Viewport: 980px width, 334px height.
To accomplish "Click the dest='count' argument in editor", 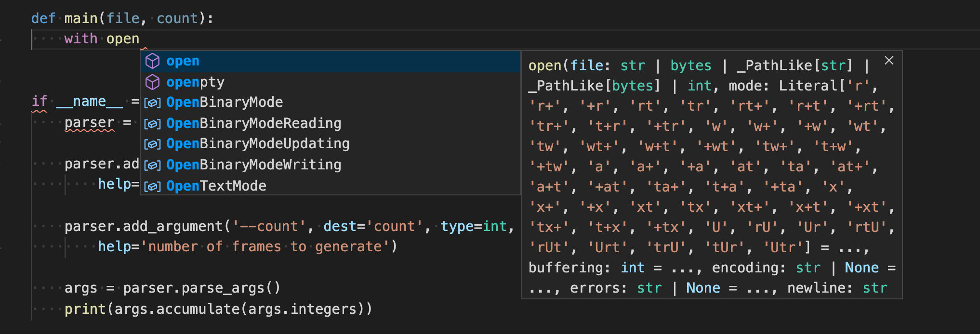I will pos(373,226).
